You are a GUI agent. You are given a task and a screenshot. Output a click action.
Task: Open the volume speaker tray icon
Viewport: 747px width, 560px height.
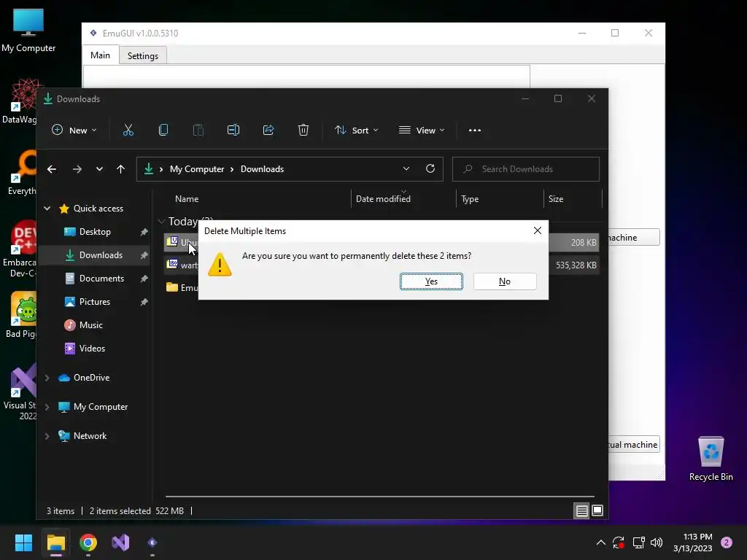(x=657, y=542)
